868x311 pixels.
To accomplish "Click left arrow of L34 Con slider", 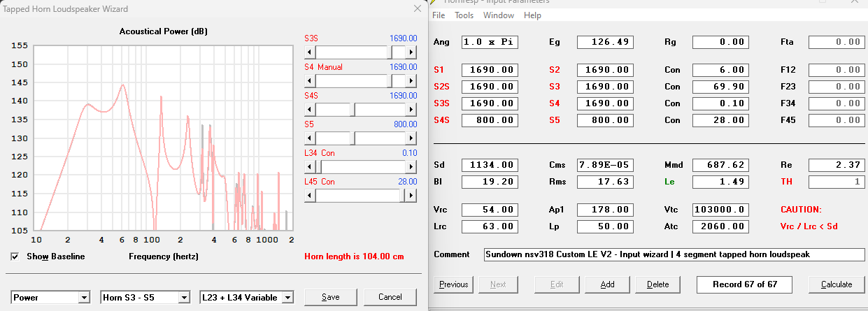I will (x=310, y=166).
